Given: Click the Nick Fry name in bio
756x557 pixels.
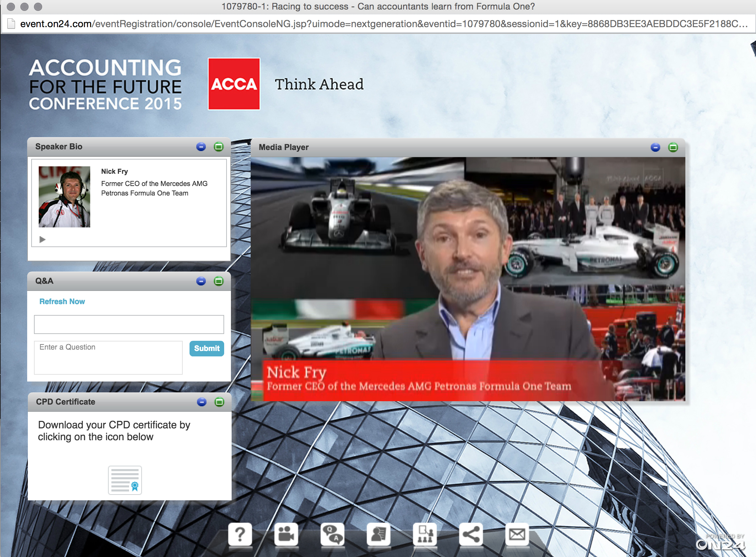Looking at the screenshot, I should 114,171.
